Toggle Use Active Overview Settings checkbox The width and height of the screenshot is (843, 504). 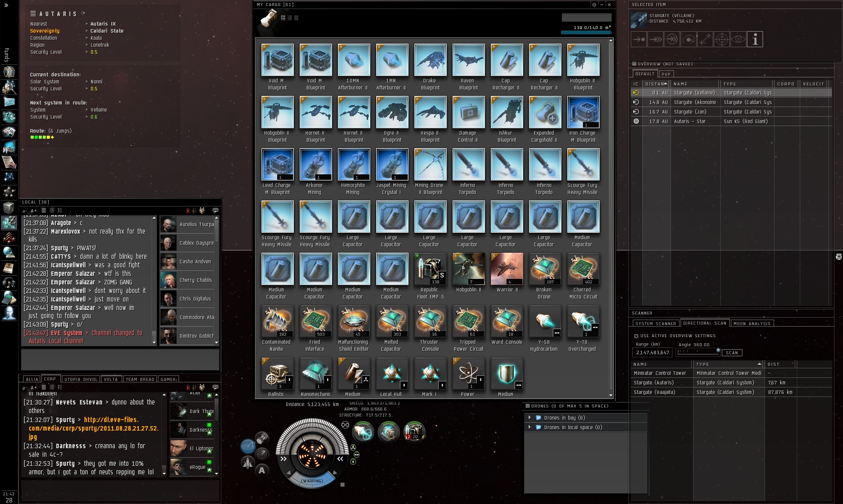(x=636, y=336)
